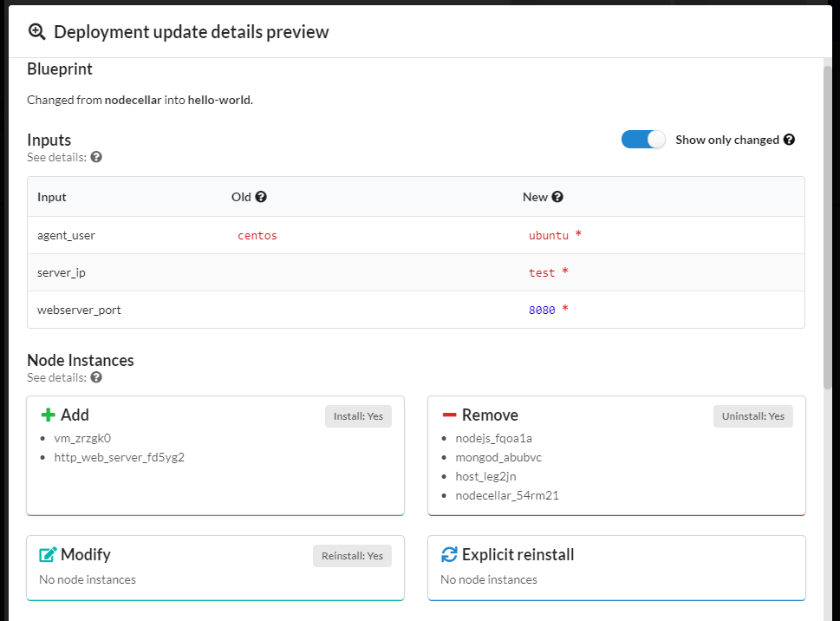Click the nodejs_fqoa1a node instance
The image size is (840, 621).
click(x=493, y=438)
